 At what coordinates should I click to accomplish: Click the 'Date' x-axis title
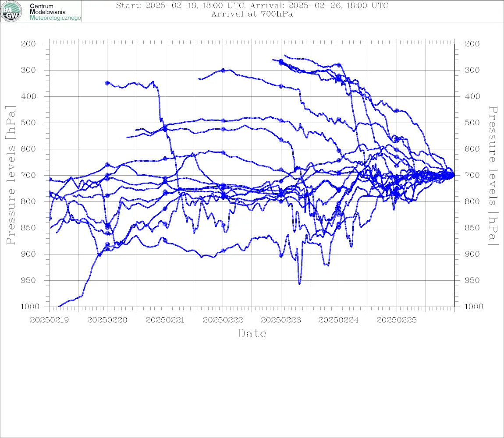(252, 333)
